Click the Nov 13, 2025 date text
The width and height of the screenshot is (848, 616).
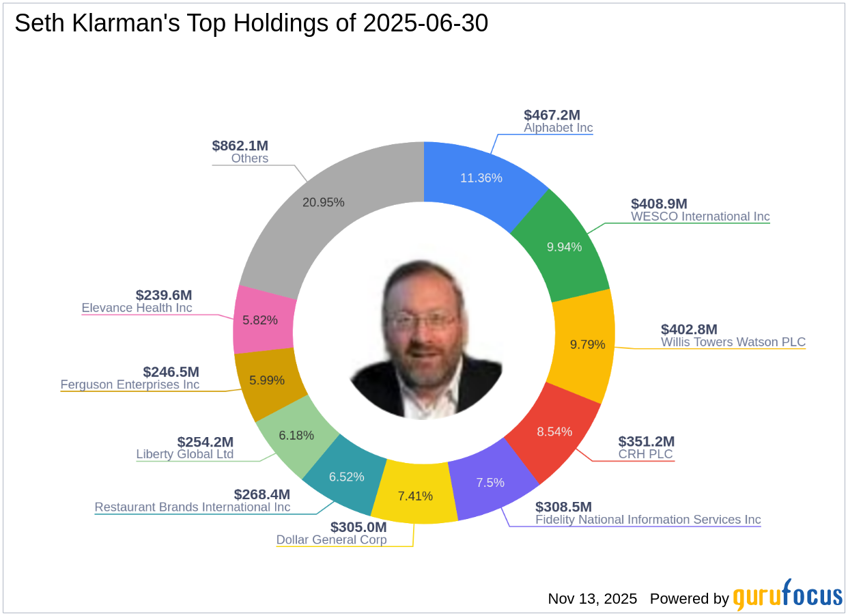pyautogui.click(x=592, y=599)
